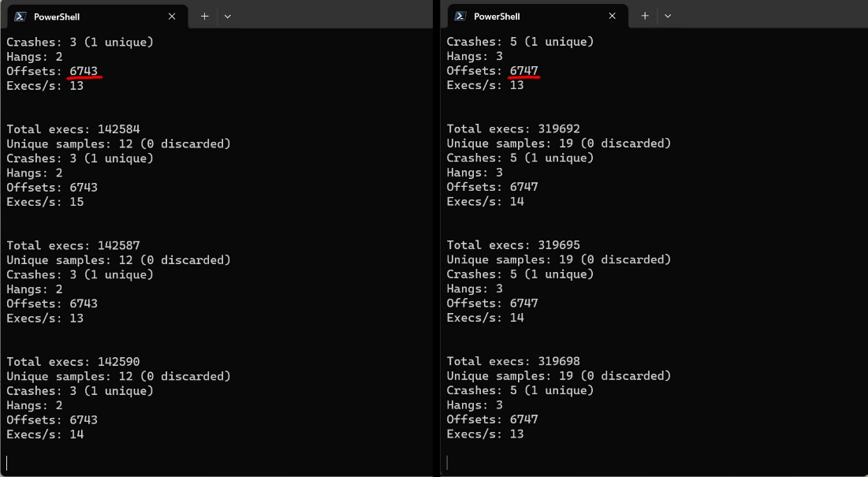Close the PowerShell tab in the right window
This screenshot has width=868, height=477.
point(612,17)
